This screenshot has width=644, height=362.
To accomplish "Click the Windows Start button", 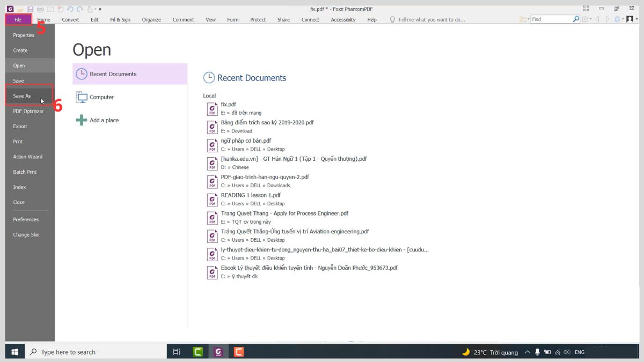I will 15,352.
